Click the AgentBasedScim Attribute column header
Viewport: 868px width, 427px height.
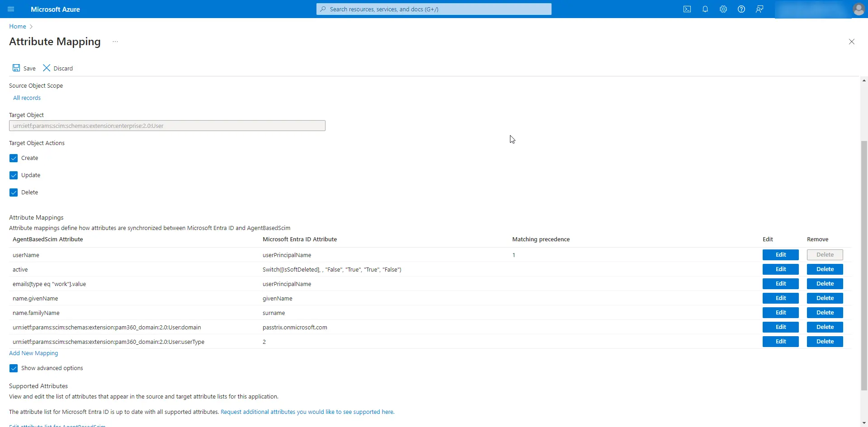pyautogui.click(x=48, y=239)
